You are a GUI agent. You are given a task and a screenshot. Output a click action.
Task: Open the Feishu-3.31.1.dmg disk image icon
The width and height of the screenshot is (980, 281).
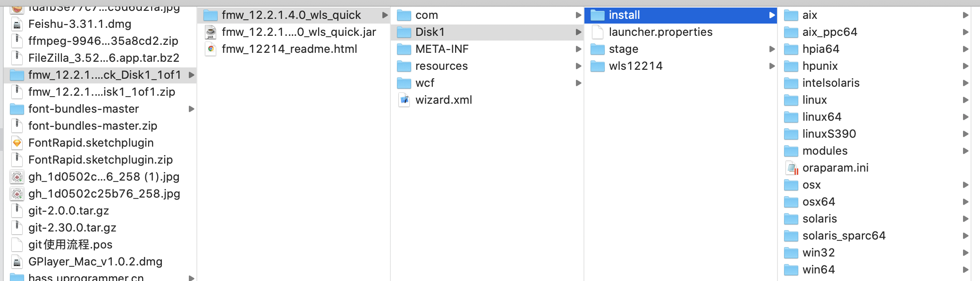17,24
